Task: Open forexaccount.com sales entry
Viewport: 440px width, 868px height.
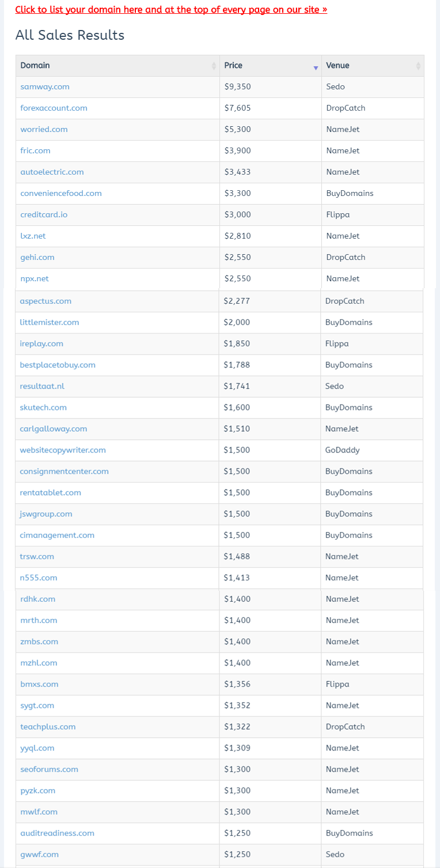Action: [x=54, y=108]
